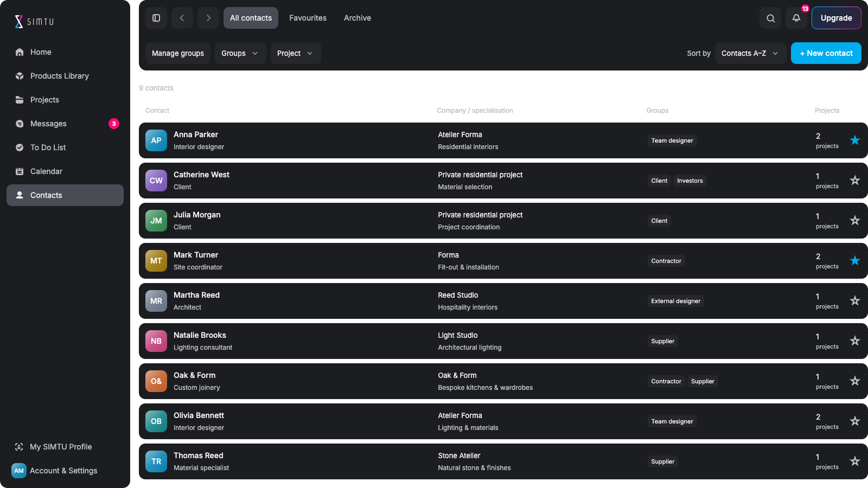Image resolution: width=868 pixels, height=488 pixels.
Task: Click the MT avatar for Mark Turner
Action: pos(156,261)
